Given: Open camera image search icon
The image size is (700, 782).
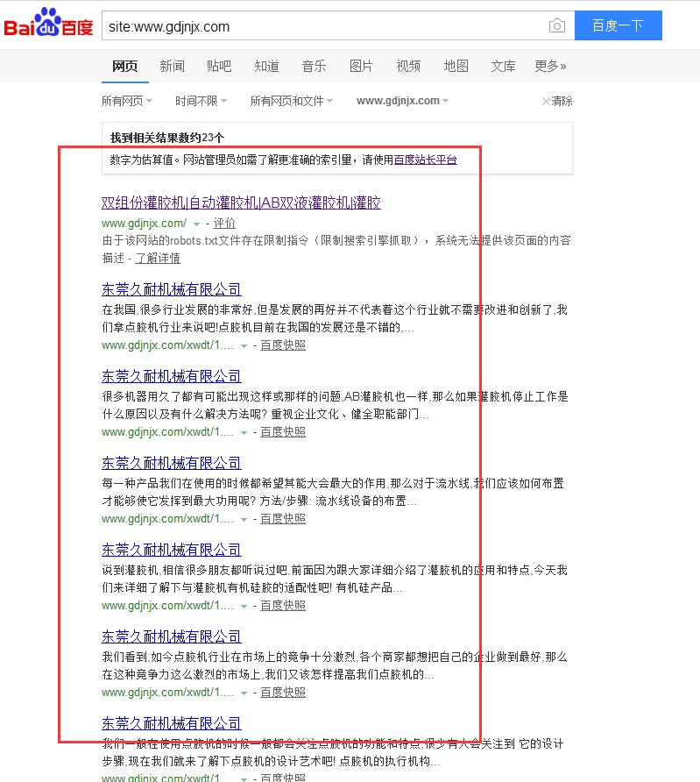Looking at the screenshot, I should tap(556, 26).
